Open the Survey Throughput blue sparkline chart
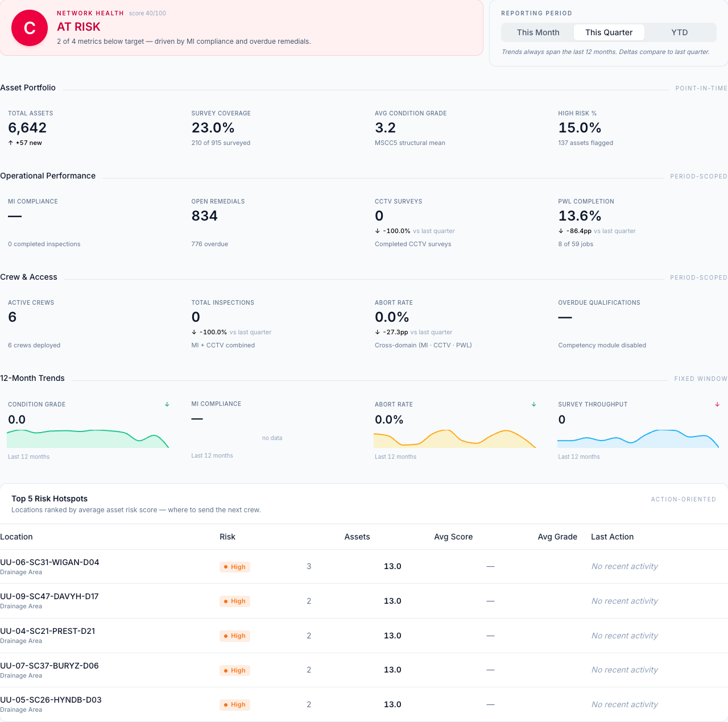Viewport: 728px width, 722px height. 638,439
